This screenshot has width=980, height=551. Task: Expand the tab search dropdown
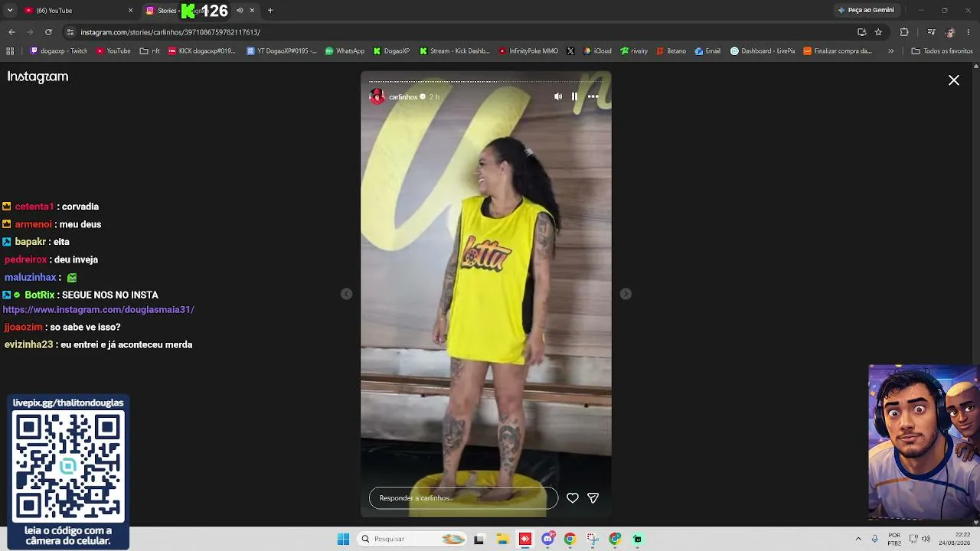[x=10, y=11]
